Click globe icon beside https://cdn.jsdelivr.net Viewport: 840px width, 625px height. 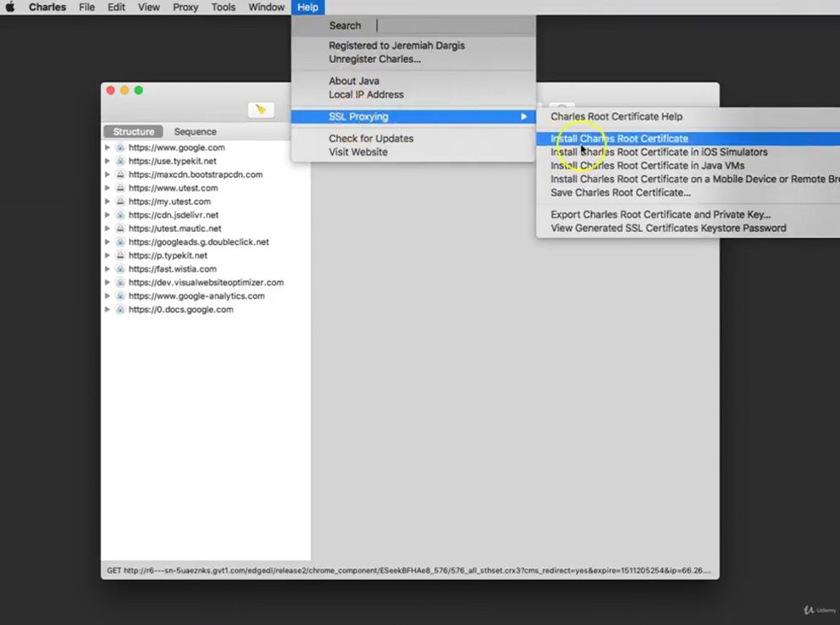(x=120, y=215)
